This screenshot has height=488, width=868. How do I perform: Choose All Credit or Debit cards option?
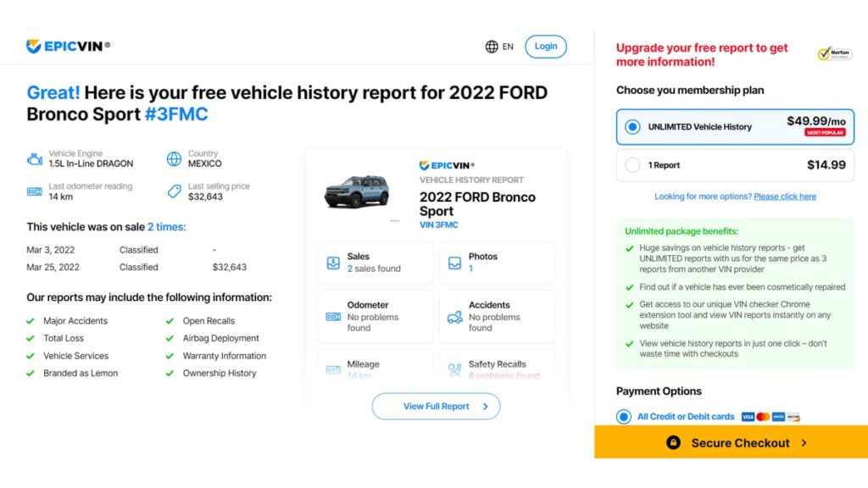pos(624,417)
